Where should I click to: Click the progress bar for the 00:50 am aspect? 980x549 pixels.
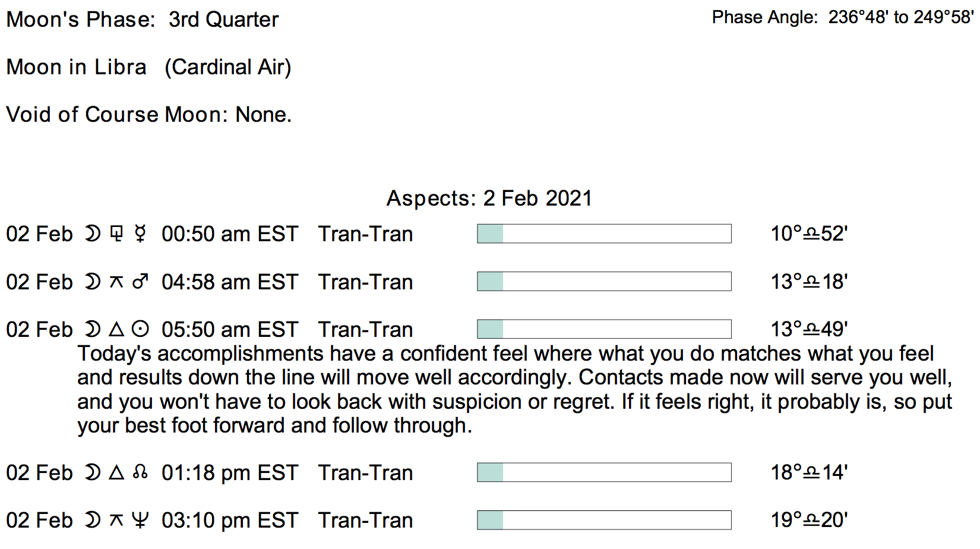tap(604, 234)
